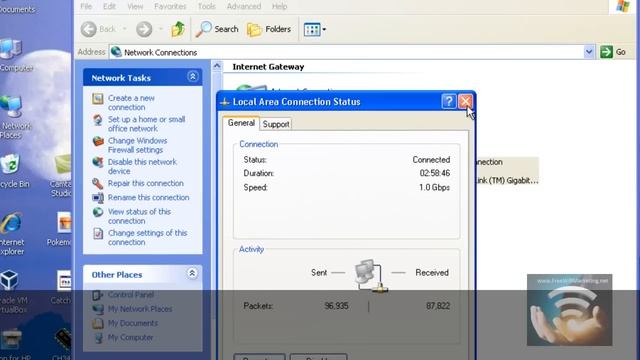The height and width of the screenshot is (360, 640).
Task: Switch to the Support tab
Action: coord(276,124)
